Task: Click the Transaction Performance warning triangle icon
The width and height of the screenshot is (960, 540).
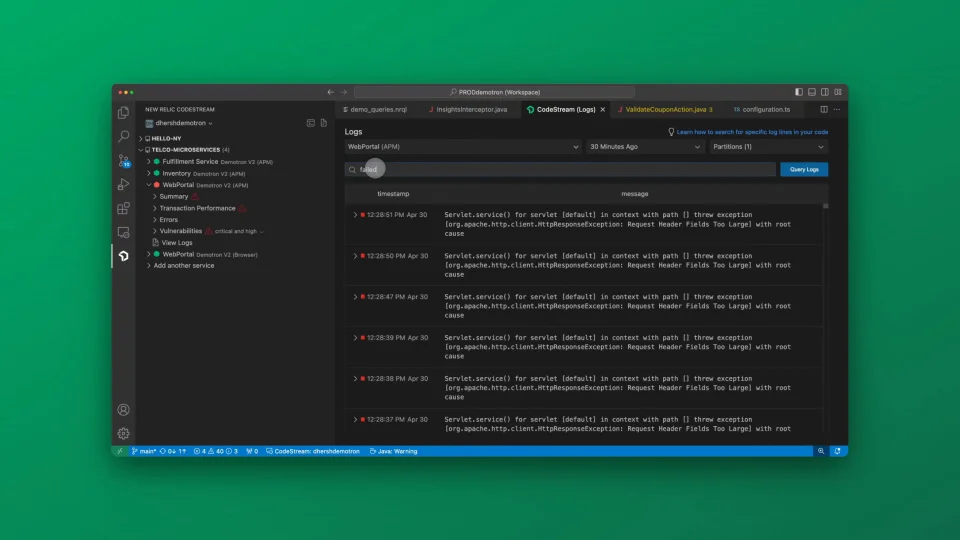Action: point(242,208)
